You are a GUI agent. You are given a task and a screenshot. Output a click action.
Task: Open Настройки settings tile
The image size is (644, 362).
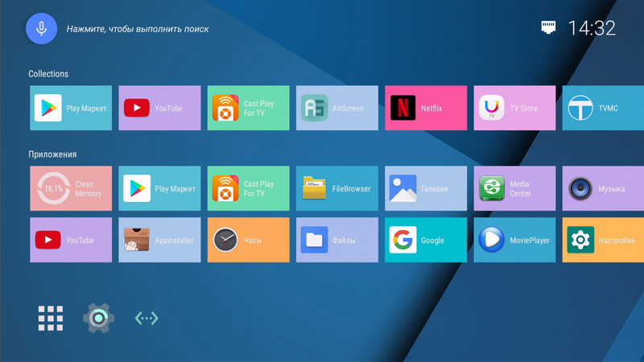point(602,240)
